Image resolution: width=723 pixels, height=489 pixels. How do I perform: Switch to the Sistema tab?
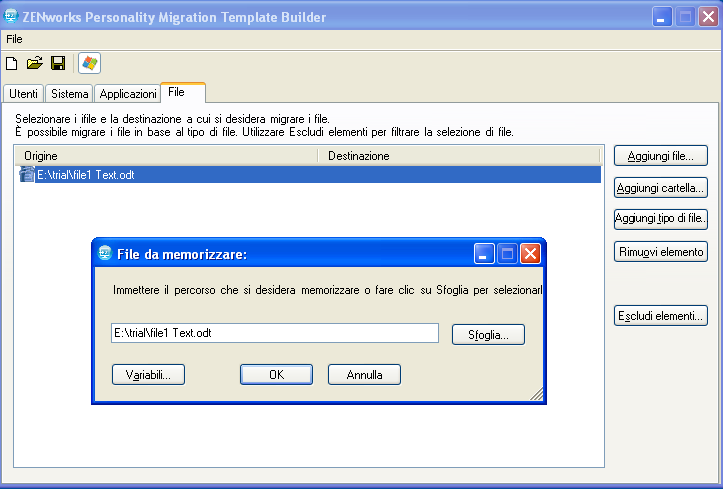click(x=70, y=94)
